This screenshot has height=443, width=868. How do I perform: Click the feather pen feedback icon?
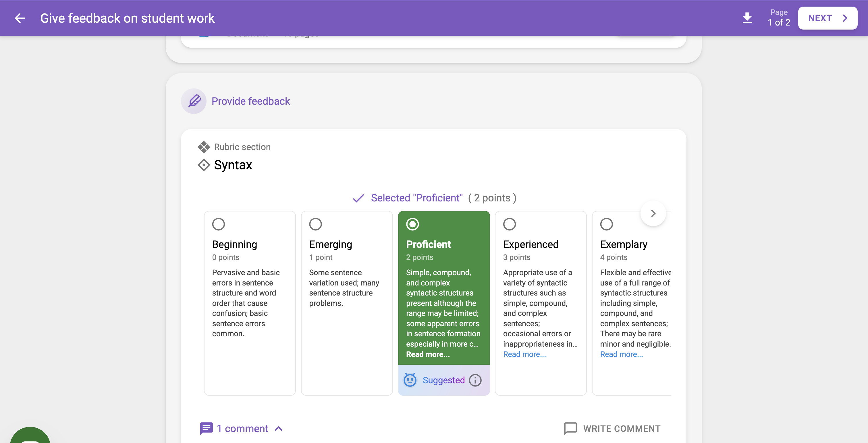(194, 101)
